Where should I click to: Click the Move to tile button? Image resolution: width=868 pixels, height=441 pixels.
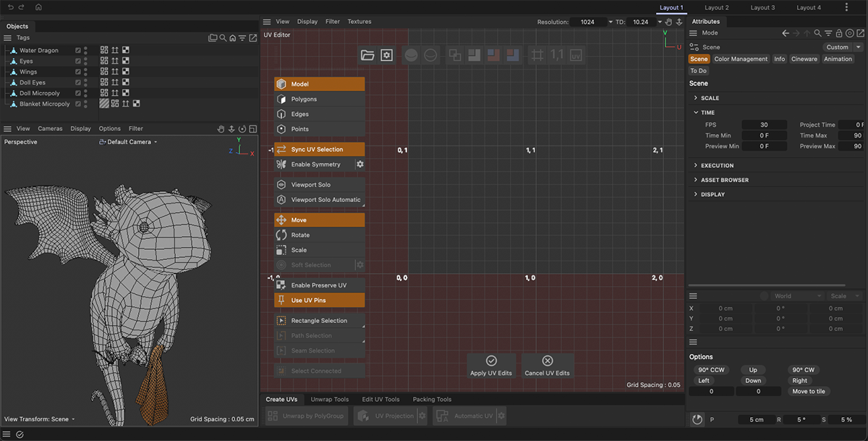[809, 391]
